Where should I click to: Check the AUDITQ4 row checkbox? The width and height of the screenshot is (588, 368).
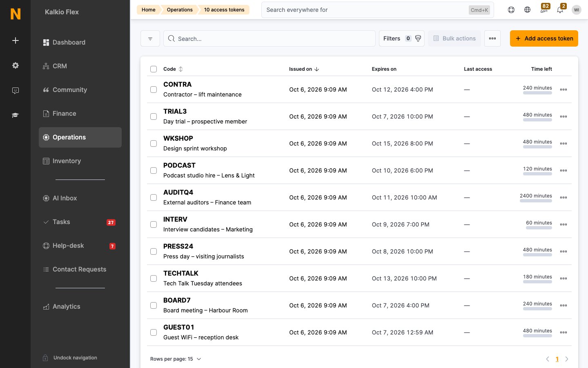154,197
